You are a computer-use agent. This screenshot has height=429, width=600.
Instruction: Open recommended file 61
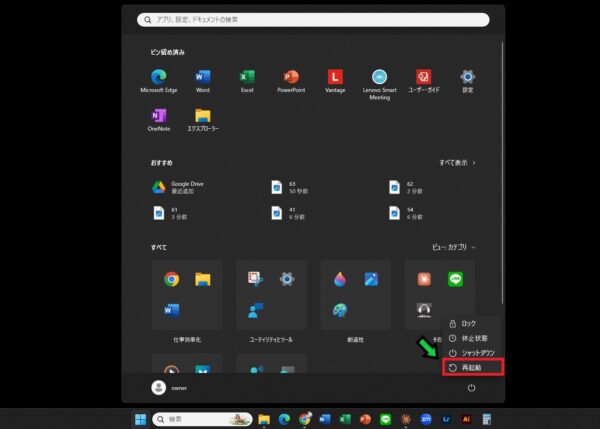click(170, 213)
